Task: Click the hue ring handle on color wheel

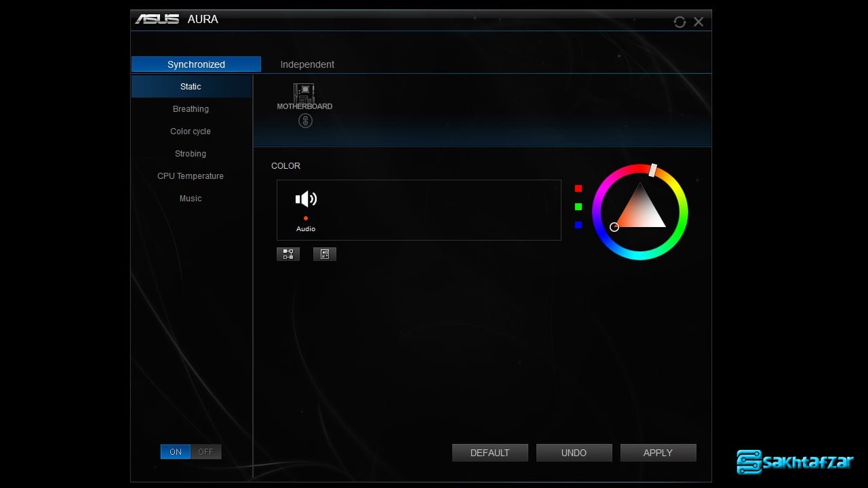Action: click(653, 170)
